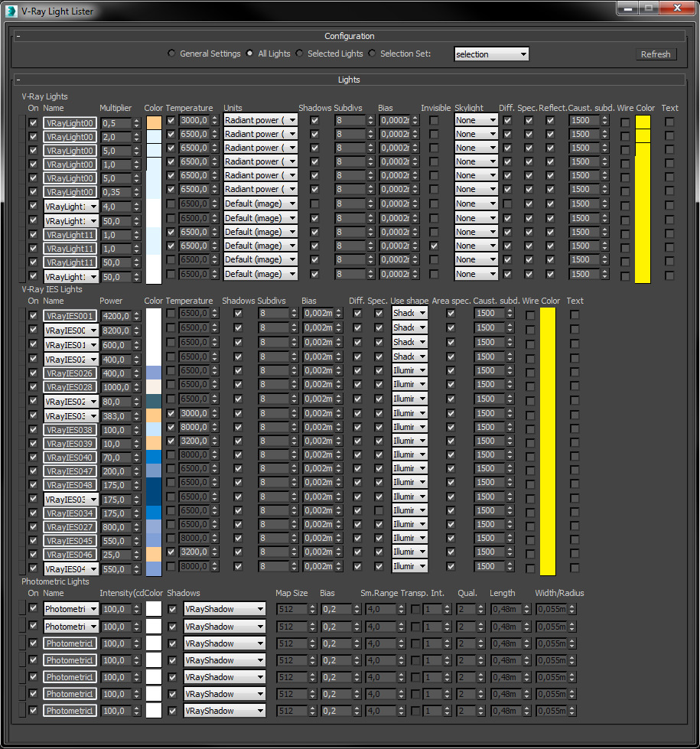Open Use shape dropdown for VRayIES046
Screen dimensions: 700x749
click(x=409, y=552)
